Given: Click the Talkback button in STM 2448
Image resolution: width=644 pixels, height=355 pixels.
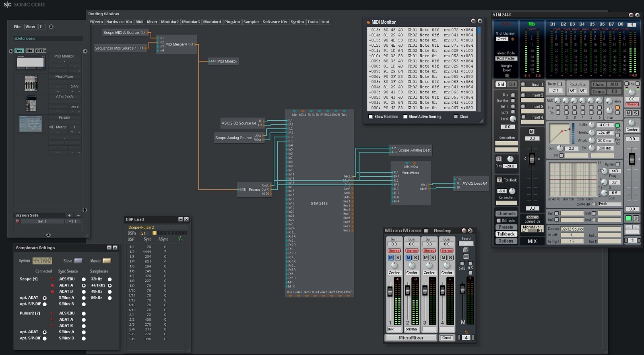Looking at the screenshot, I should point(506,234).
